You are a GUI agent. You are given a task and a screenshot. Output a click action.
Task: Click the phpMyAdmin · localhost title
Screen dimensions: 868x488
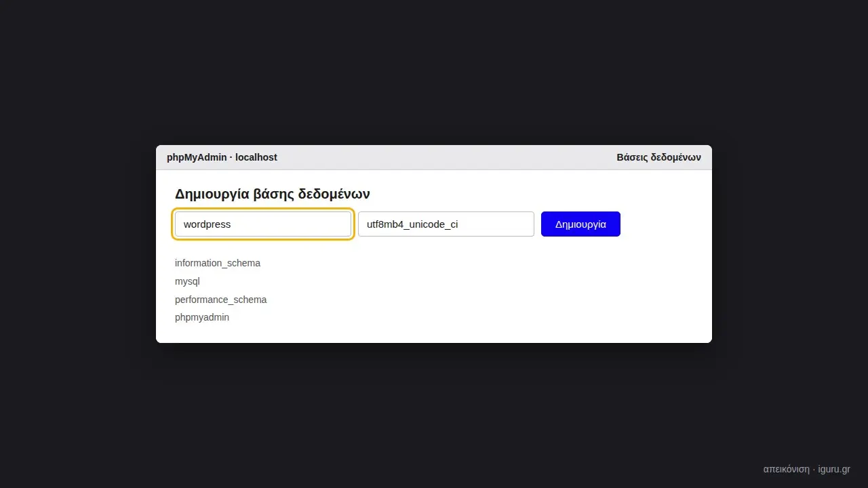click(222, 157)
